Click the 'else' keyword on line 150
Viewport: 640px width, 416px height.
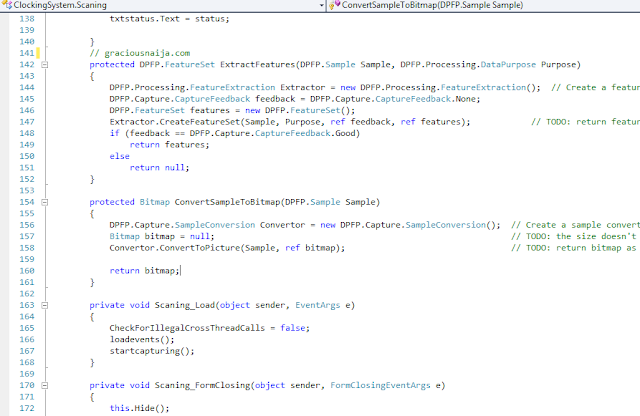coord(120,156)
